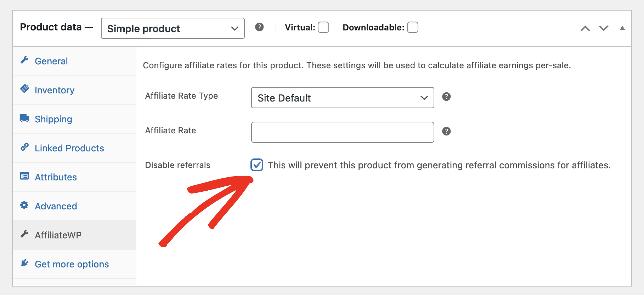Click the AffiliateWP wrench icon
The height and width of the screenshot is (295, 644).
tap(24, 234)
